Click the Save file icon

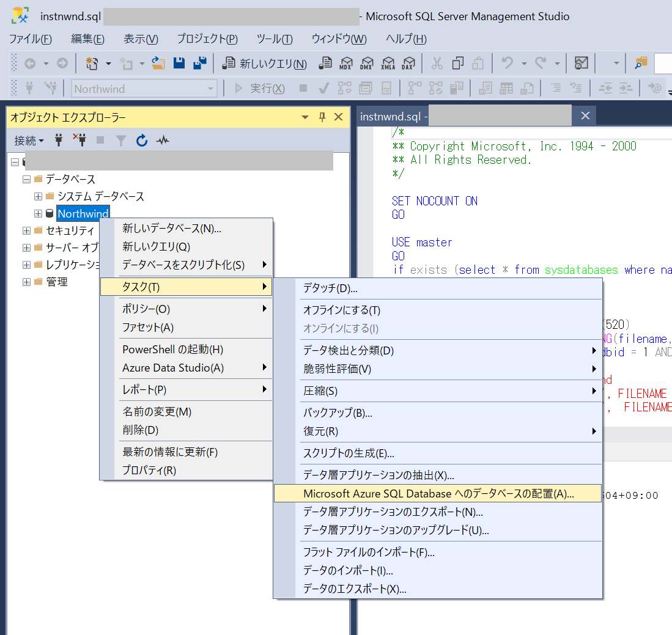(x=179, y=64)
